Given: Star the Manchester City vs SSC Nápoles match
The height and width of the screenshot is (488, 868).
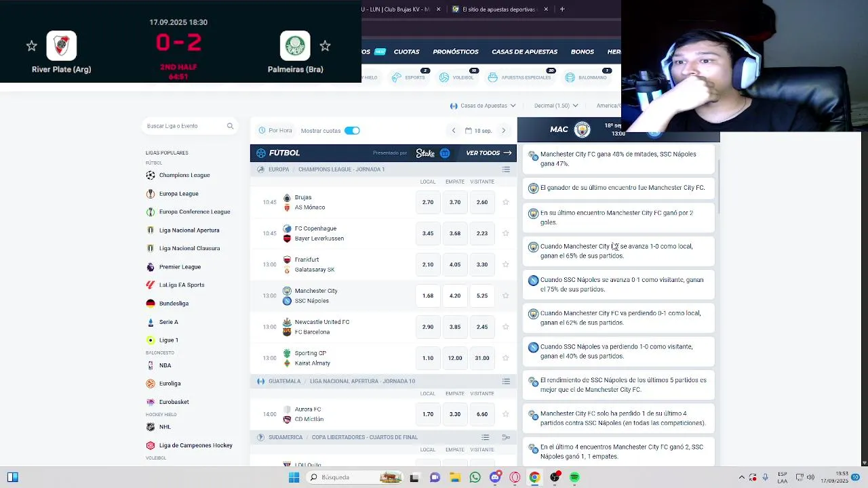Looking at the screenshot, I should [506, 296].
